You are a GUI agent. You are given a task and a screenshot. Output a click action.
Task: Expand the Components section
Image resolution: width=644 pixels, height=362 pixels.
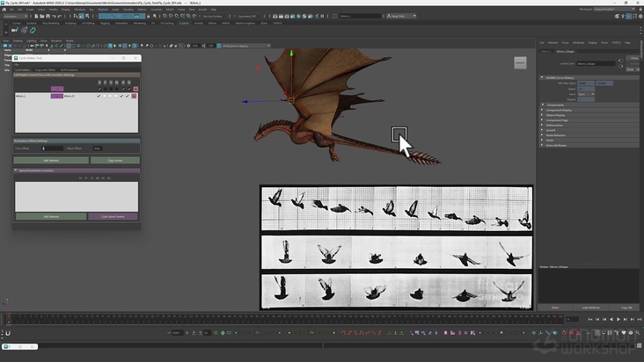click(x=542, y=105)
